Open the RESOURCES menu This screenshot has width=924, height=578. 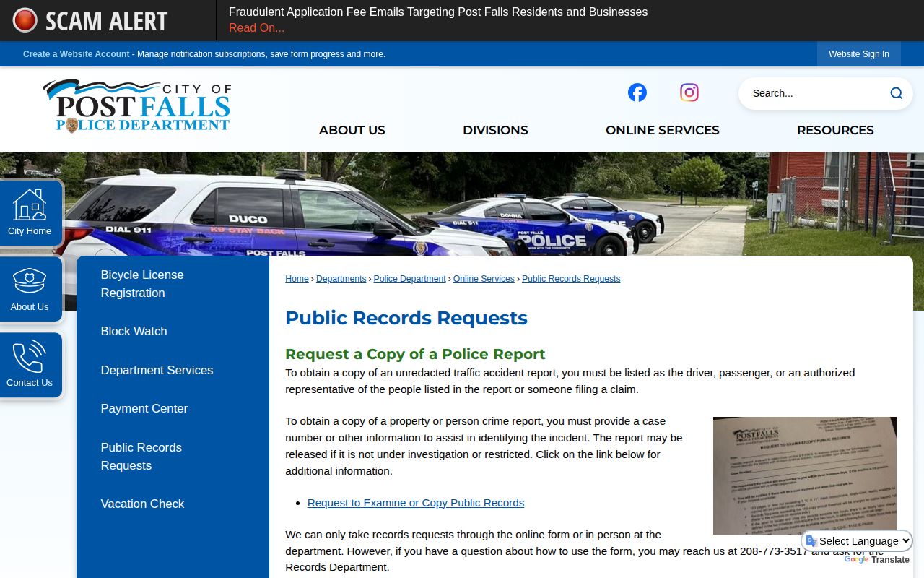point(835,130)
